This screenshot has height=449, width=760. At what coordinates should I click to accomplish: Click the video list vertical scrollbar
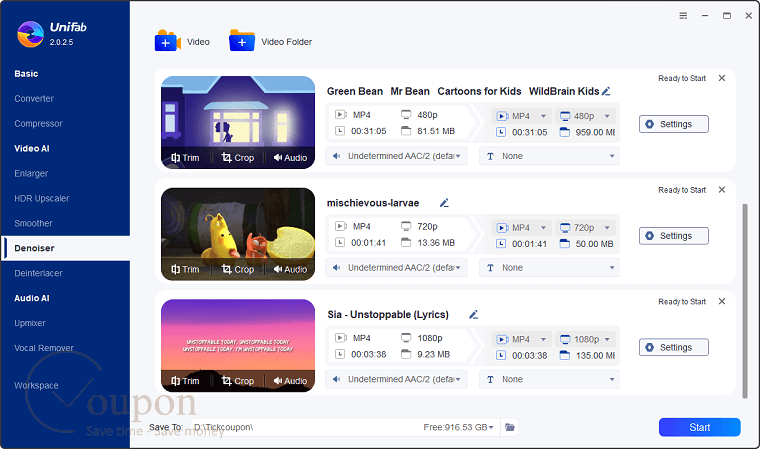coord(744,301)
